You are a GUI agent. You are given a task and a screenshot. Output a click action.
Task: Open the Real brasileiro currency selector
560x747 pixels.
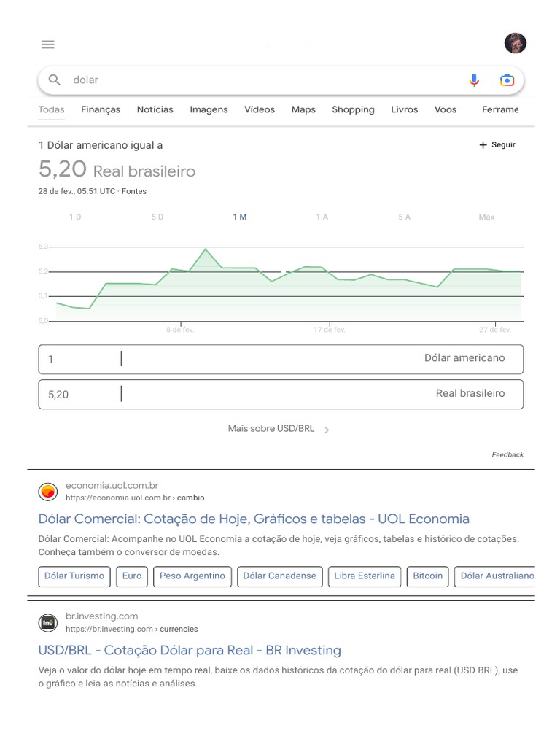point(470,393)
